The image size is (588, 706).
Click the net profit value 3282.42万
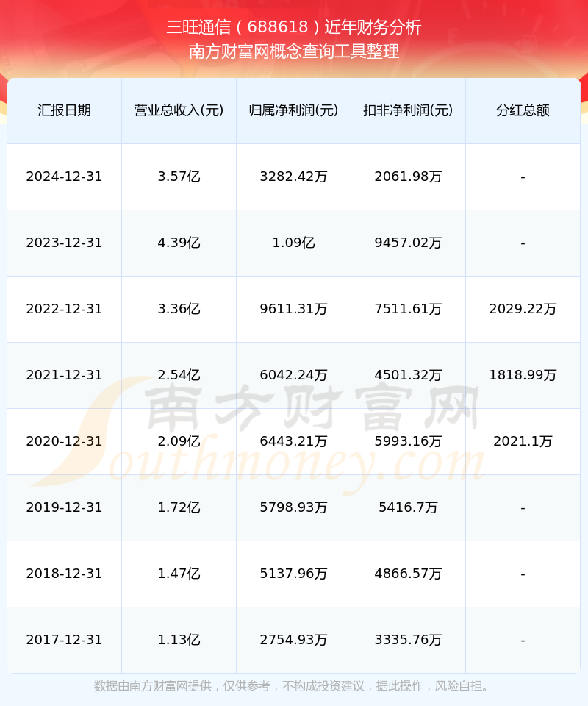294,176
